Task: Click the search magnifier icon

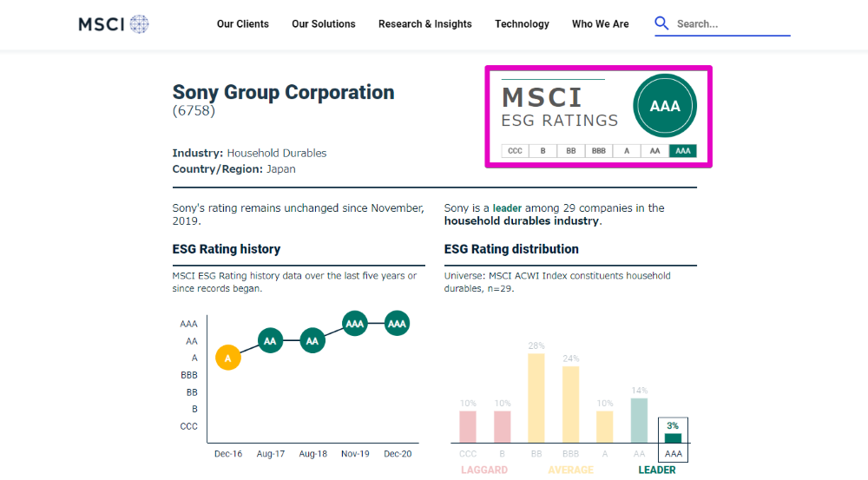Action: point(661,23)
